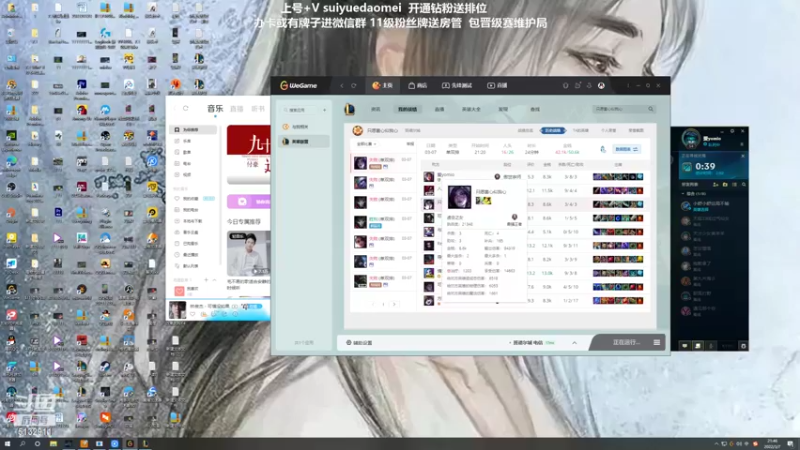This screenshot has width=800, height=450.
Task: Go to the previous match history page
Action: [373, 304]
